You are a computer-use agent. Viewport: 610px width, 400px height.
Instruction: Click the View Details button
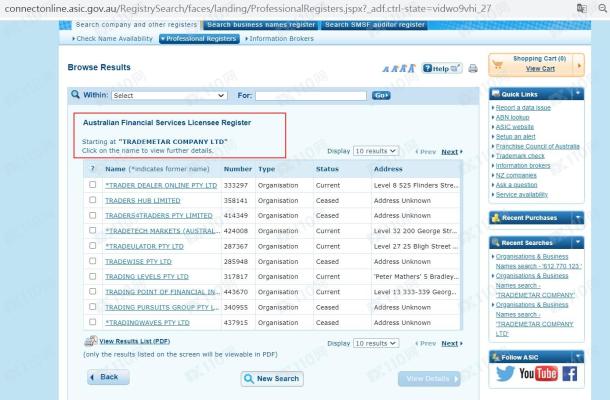point(429,379)
